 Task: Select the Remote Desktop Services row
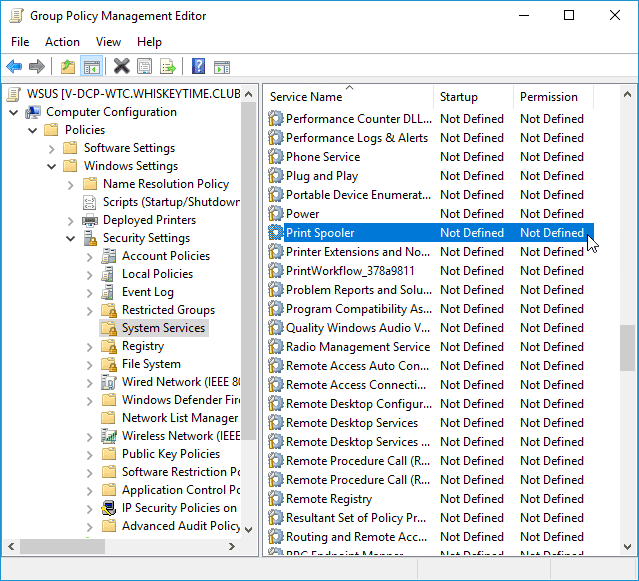tap(430, 423)
